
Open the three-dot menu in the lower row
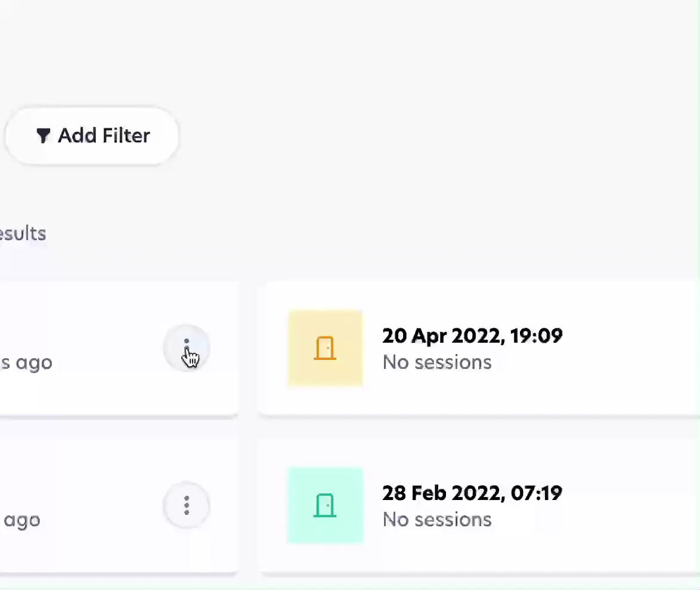187,505
